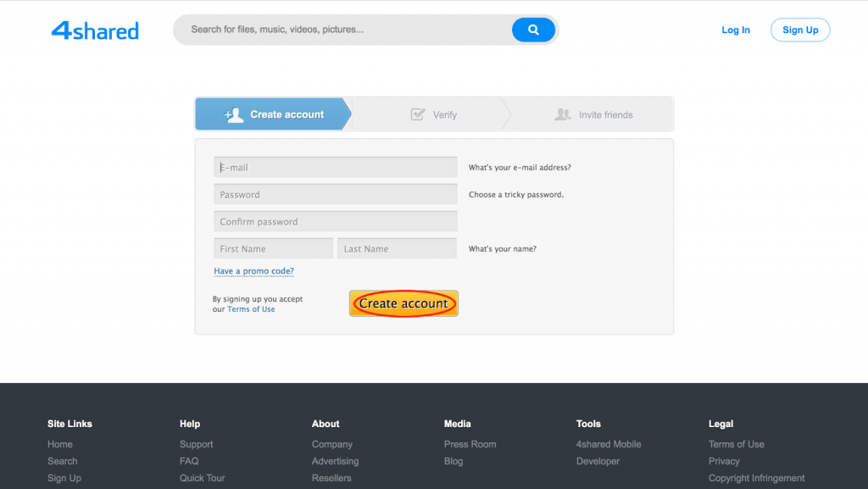Open Sign Up in Site Links footer
Viewport: 868px width, 489px height.
64,478
